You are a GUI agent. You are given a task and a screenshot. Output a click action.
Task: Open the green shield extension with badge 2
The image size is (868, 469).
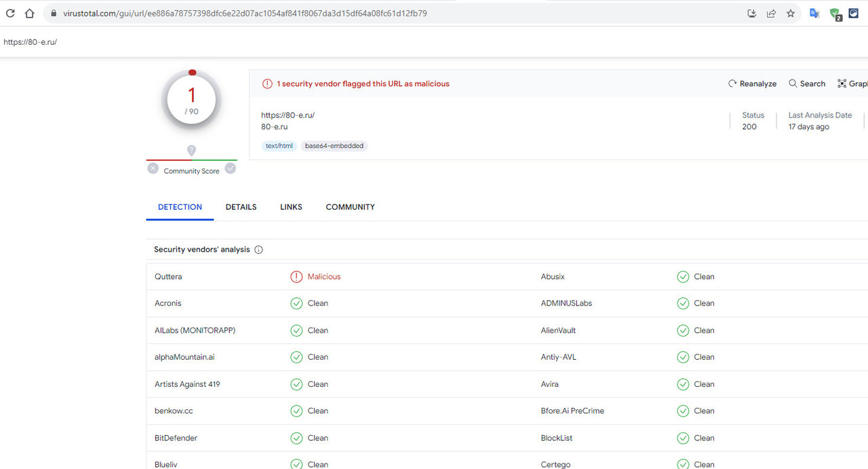point(835,14)
